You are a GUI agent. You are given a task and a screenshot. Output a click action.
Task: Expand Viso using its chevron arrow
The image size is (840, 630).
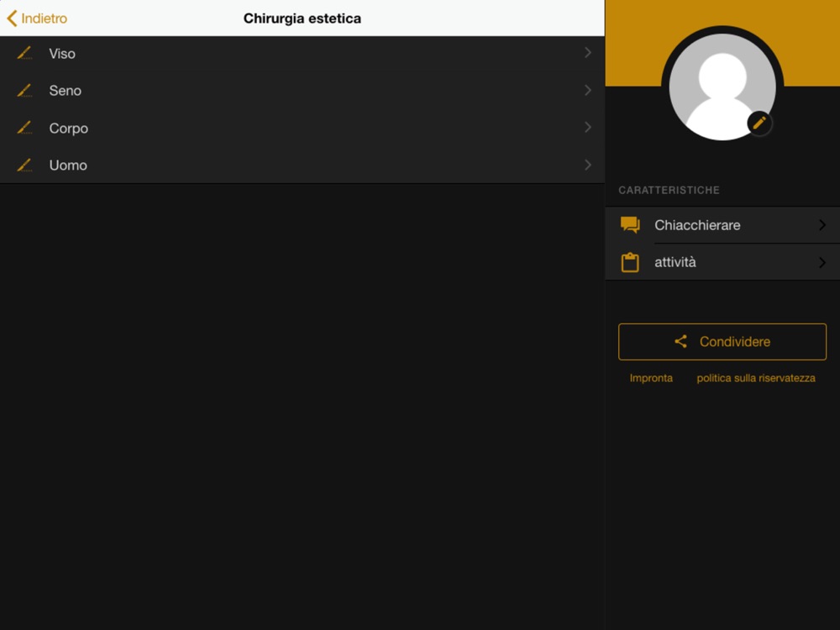(588, 52)
